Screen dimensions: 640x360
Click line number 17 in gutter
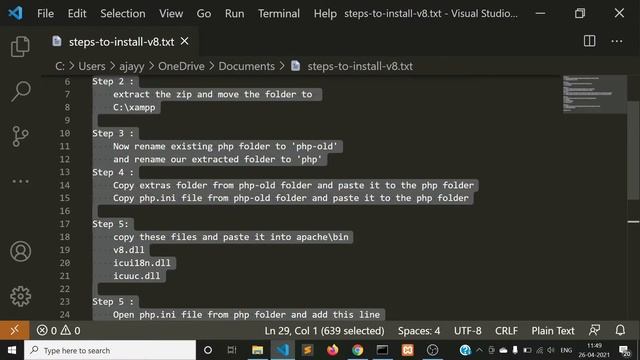tap(64, 224)
